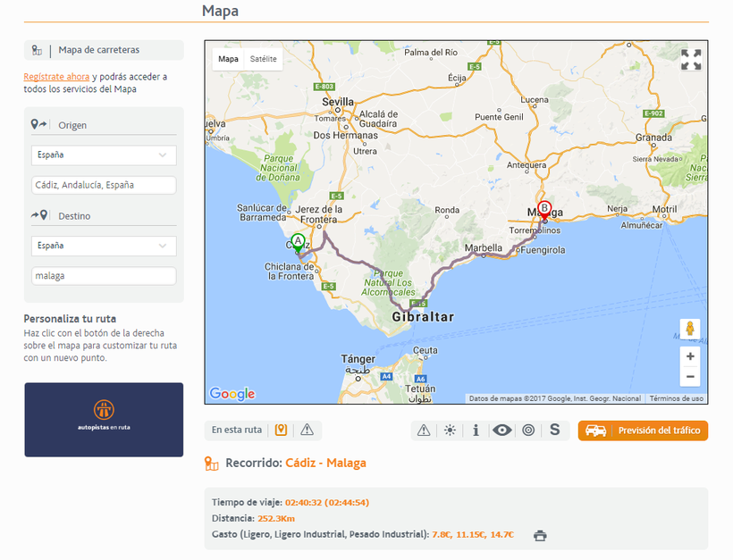
Task: Select the Street View pegman
Action: [689, 329]
